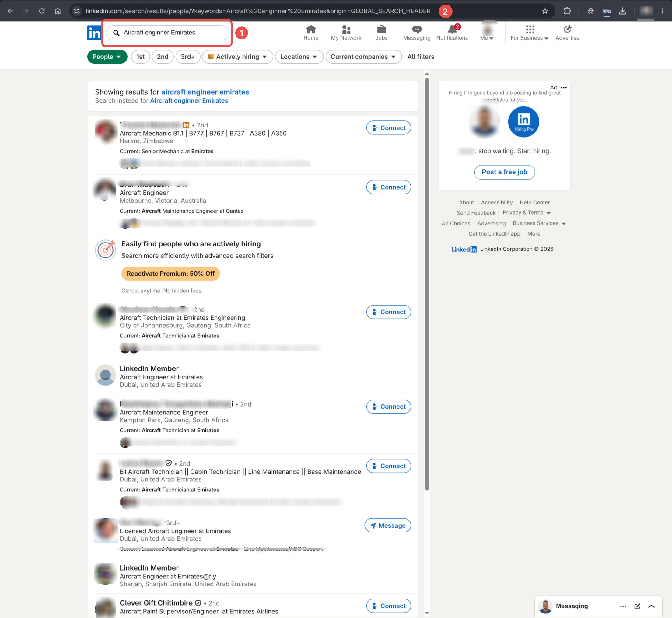Connect with the Kempton Park Maintenance Engineer

click(x=388, y=407)
